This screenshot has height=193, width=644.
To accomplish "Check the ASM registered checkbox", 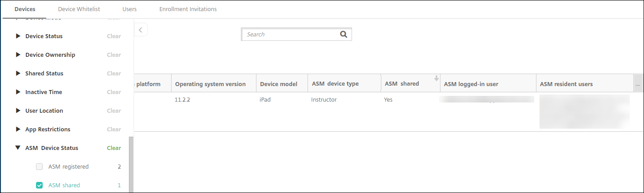I will [39, 167].
